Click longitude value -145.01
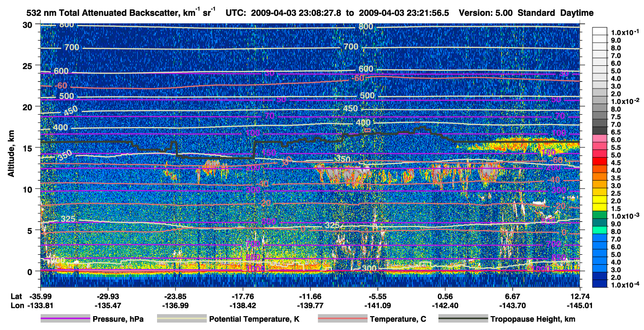Image resolution: width=644 pixels, height=330 pixels. click(580, 305)
